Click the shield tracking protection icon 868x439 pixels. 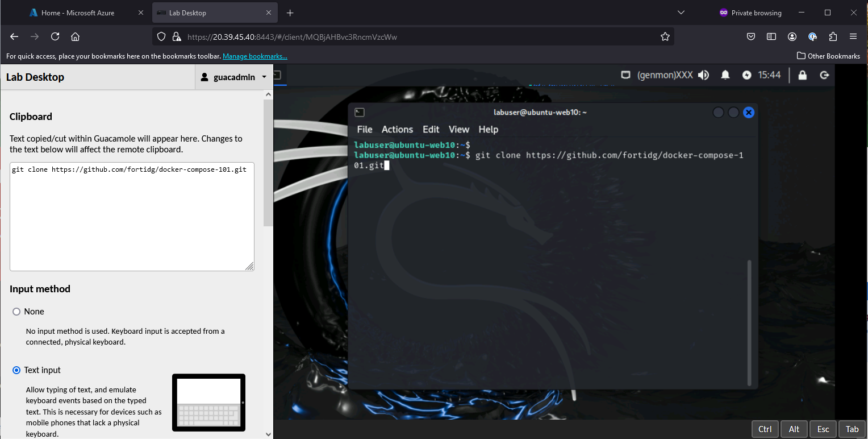click(x=161, y=36)
